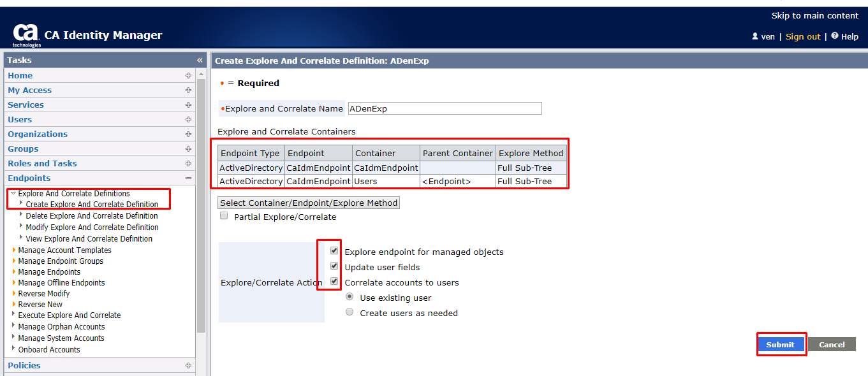
Task: Select Create users as needed radio
Action: tap(349, 312)
